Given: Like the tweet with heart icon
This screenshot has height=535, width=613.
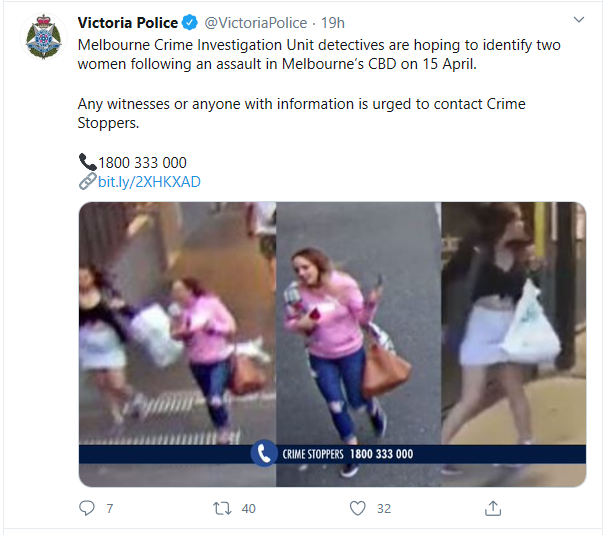Looking at the screenshot, I should pyautogui.click(x=357, y=508).
